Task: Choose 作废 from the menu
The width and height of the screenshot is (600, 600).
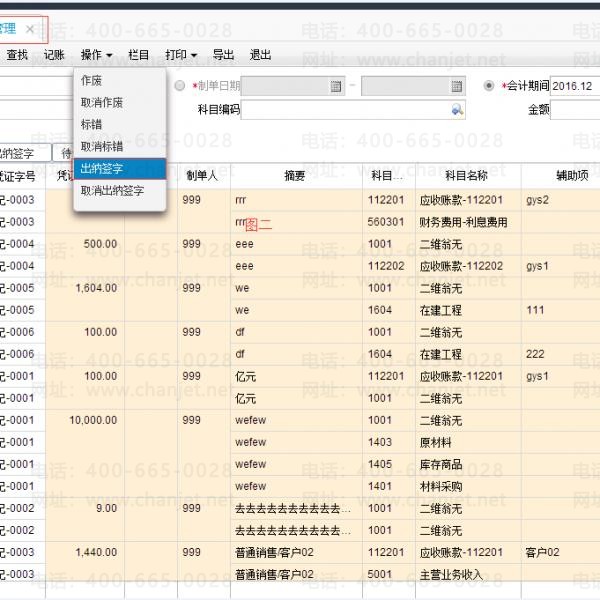Action: tap(91, 80)
